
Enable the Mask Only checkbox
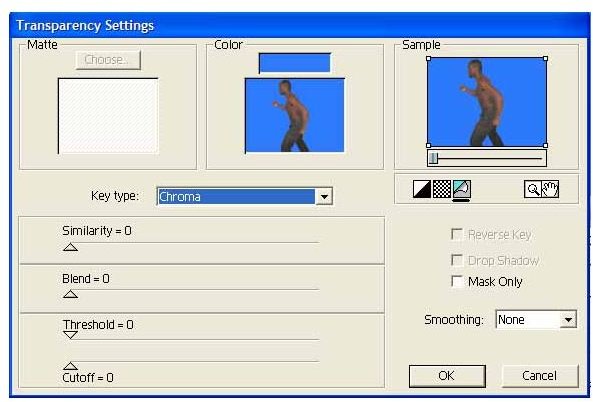[457, 281]
